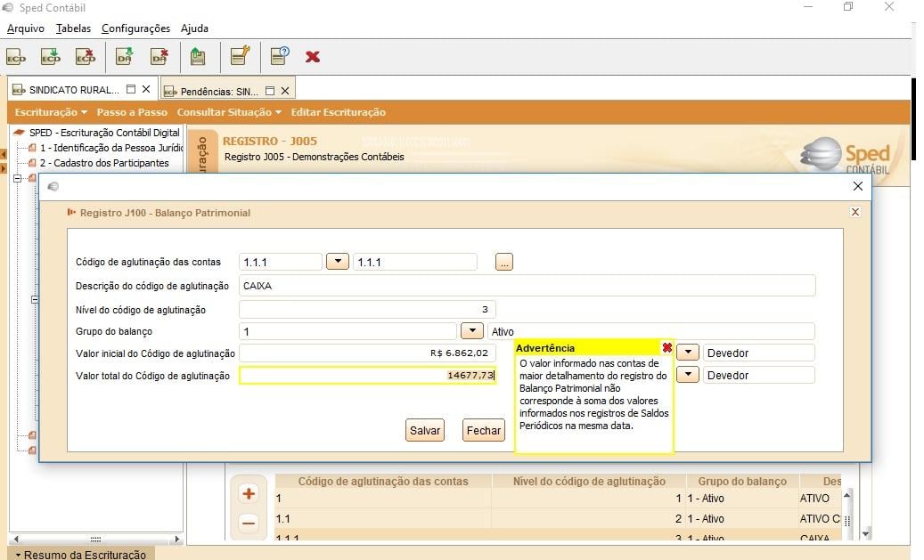
Task: Open the Grupo do balanço dropdown arrow
Action: 472,330
